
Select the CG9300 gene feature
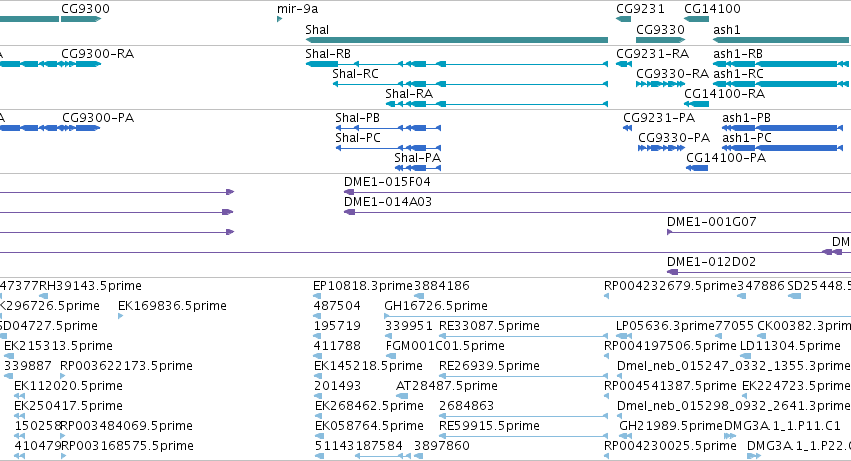pyautogui.click(x=81, y=19)
